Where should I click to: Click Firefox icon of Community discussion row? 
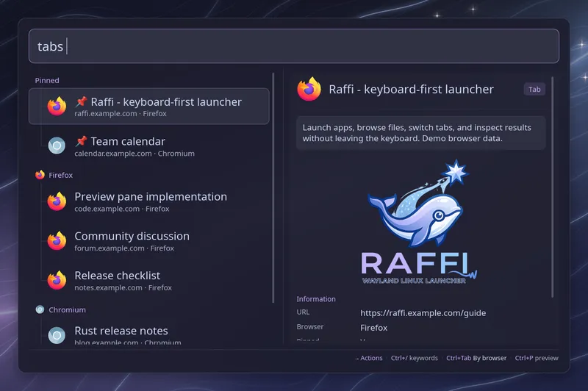[57, 240]
